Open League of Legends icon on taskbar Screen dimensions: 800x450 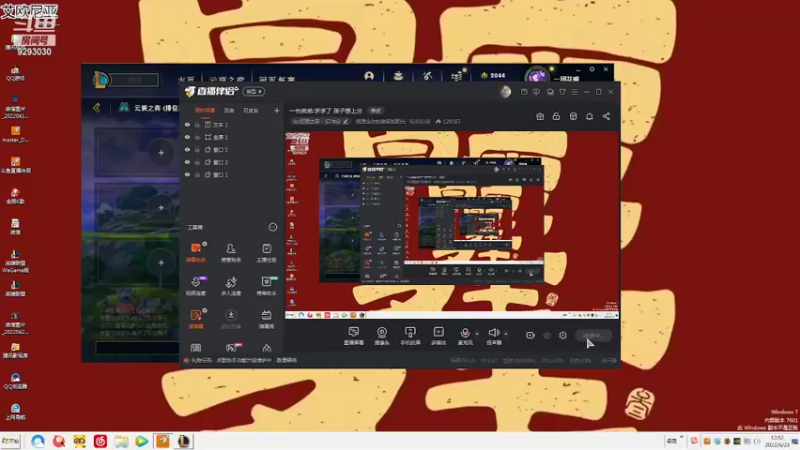[184, 441]
